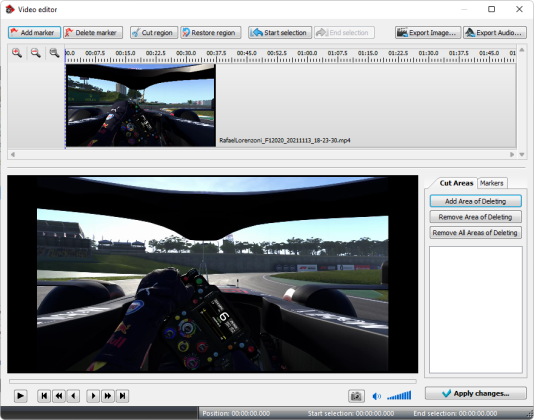
Task: Maximize the Video editor window
Action: 491,9
